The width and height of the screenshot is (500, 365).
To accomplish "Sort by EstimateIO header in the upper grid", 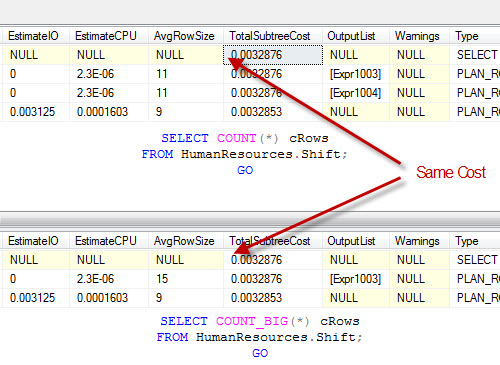I will (35, 36).
